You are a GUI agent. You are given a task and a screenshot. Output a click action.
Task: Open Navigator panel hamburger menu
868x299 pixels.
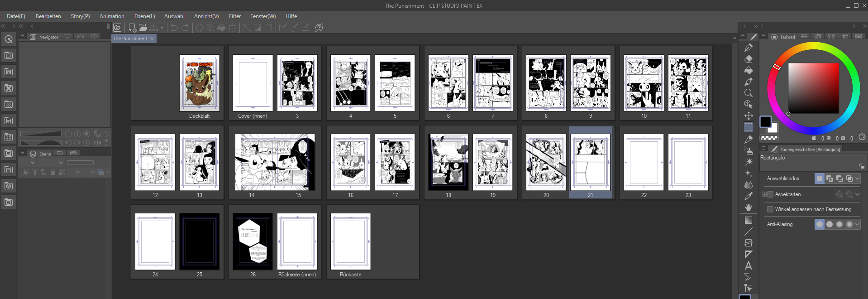coord(22,36)
